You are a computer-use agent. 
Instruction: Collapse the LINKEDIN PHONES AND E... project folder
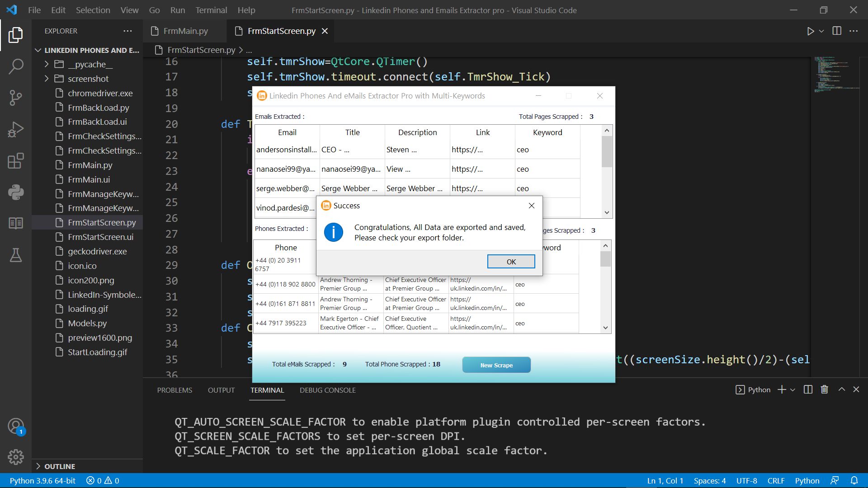pos(88,50)
